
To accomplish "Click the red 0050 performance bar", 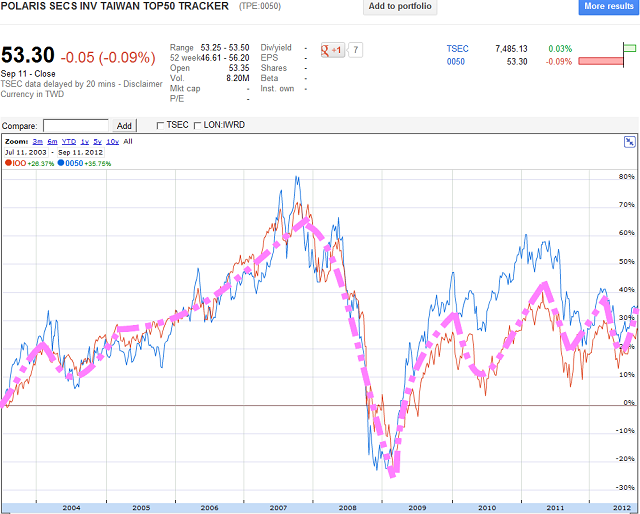I will (x=601, y=61).
